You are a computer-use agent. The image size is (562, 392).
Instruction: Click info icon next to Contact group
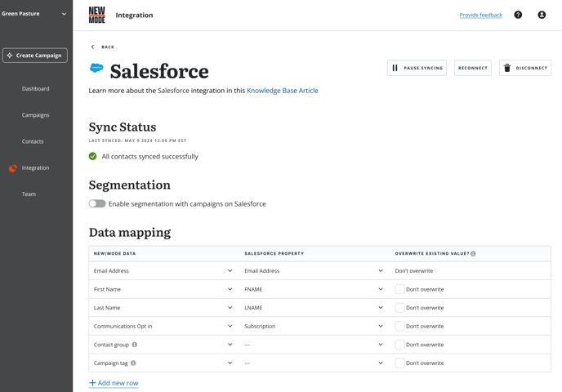[135, 345]
